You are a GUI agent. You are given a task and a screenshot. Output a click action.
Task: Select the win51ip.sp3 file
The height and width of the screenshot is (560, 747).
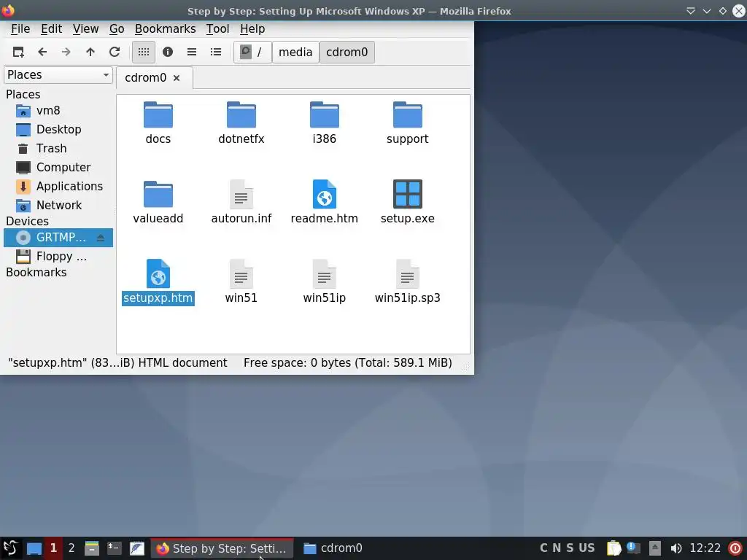(x=407, y=282)
